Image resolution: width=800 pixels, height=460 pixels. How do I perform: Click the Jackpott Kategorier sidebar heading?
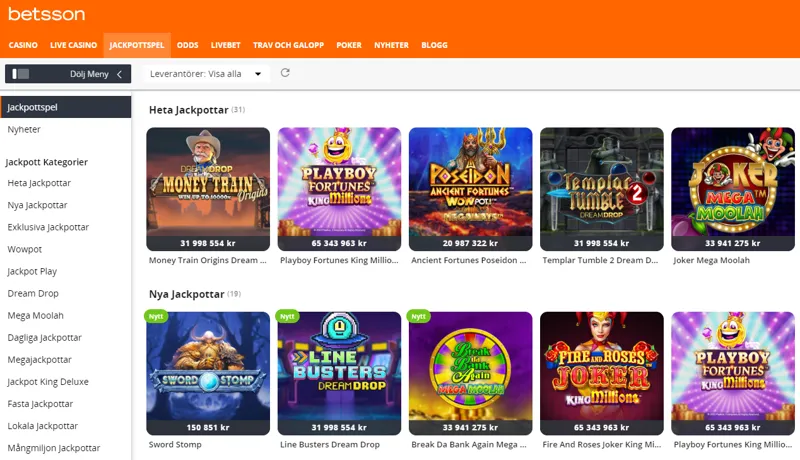46,162
